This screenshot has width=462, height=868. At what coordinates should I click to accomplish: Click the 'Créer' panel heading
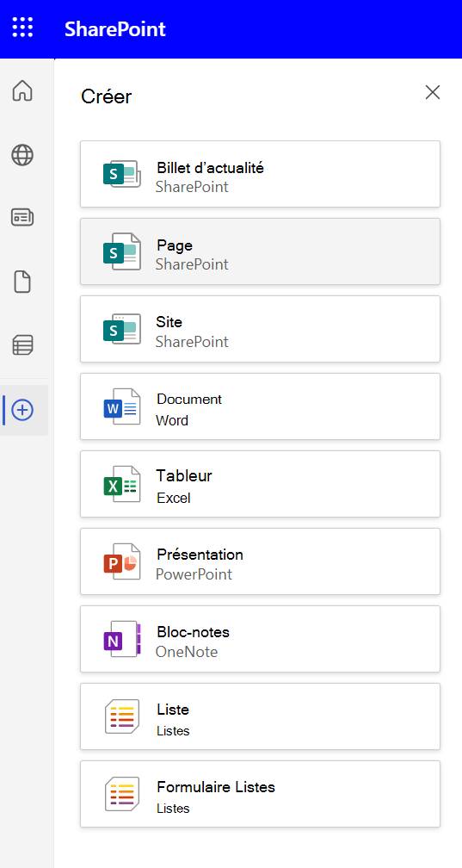[106, 96]
